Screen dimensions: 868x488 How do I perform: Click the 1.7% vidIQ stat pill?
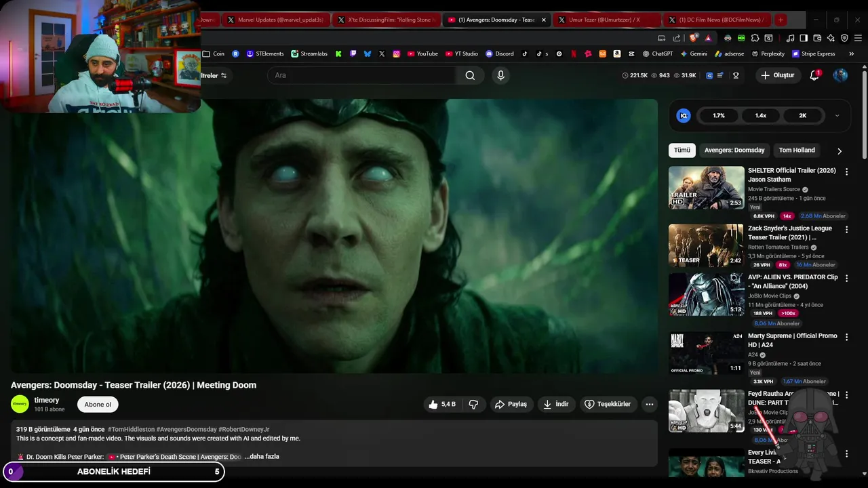(719, 116)
